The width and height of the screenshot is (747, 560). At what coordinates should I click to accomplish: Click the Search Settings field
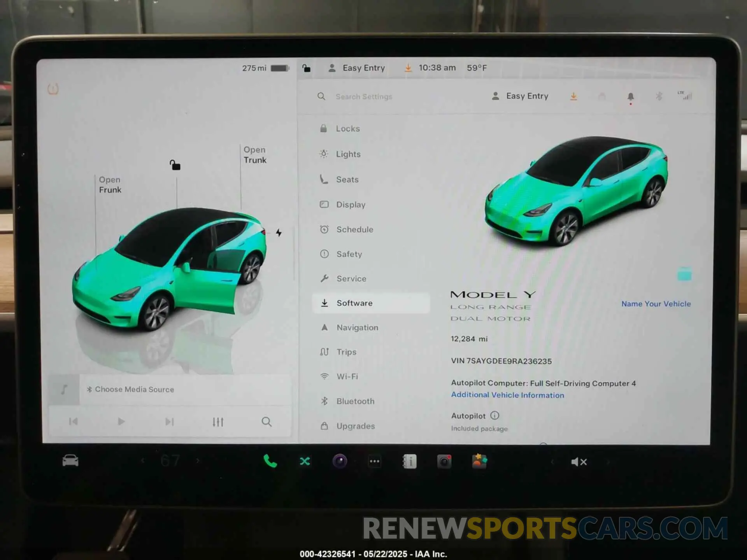[364, 96]
